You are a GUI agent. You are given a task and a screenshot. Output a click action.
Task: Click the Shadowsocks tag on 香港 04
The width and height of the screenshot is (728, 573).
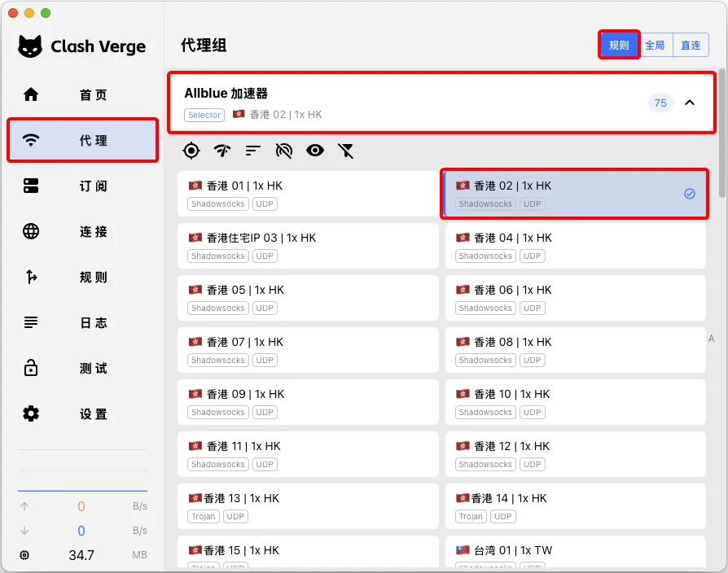pos(485,256)
